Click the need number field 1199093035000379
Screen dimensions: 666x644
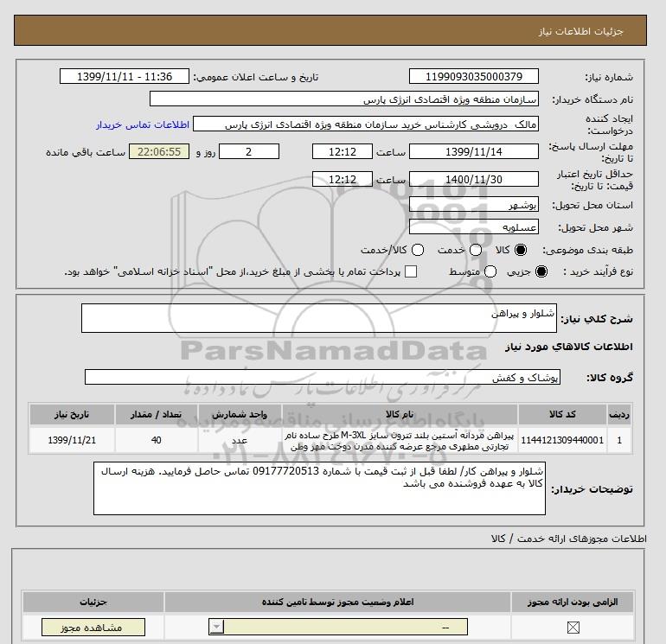click(x=474, y=77)
